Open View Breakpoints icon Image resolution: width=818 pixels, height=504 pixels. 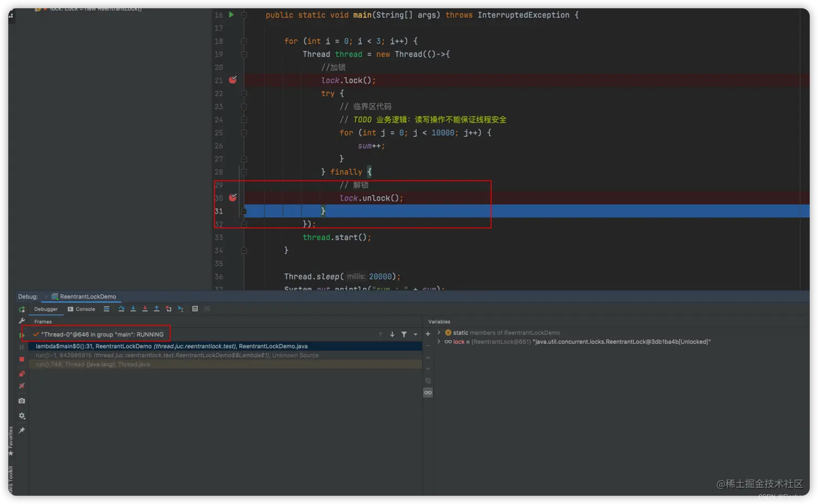point(22,374)
